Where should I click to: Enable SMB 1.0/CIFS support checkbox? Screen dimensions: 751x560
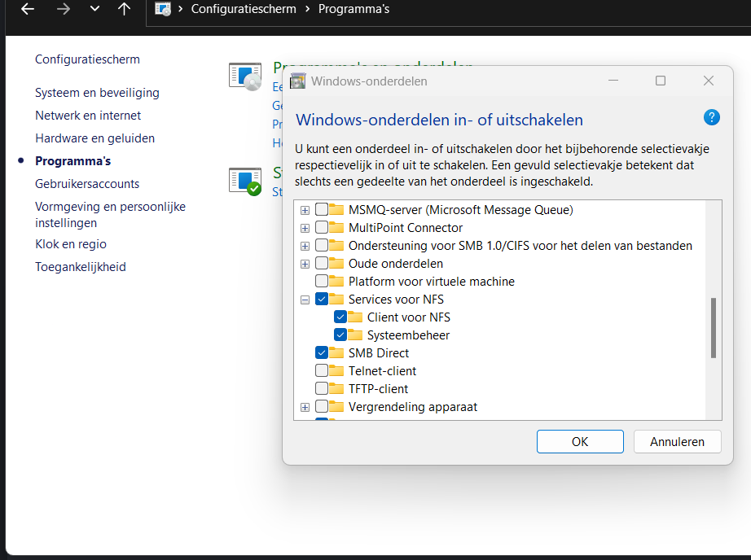pyautogui.click(x=322, y=245)
